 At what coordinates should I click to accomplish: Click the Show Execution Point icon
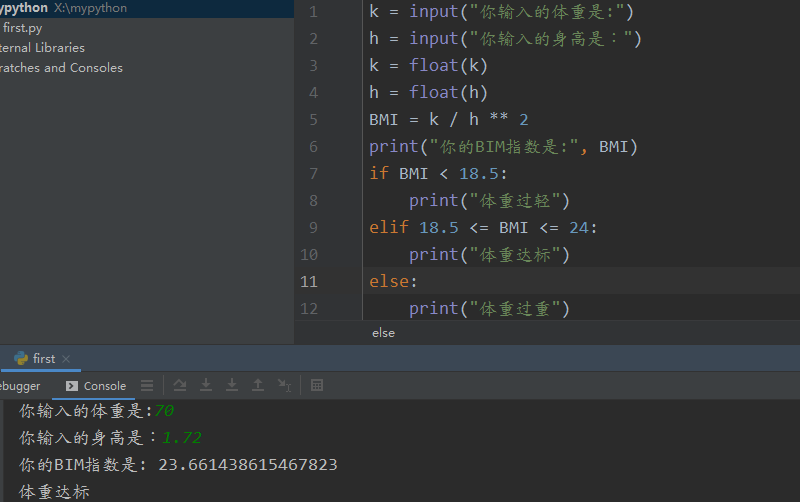coord(147,385)
